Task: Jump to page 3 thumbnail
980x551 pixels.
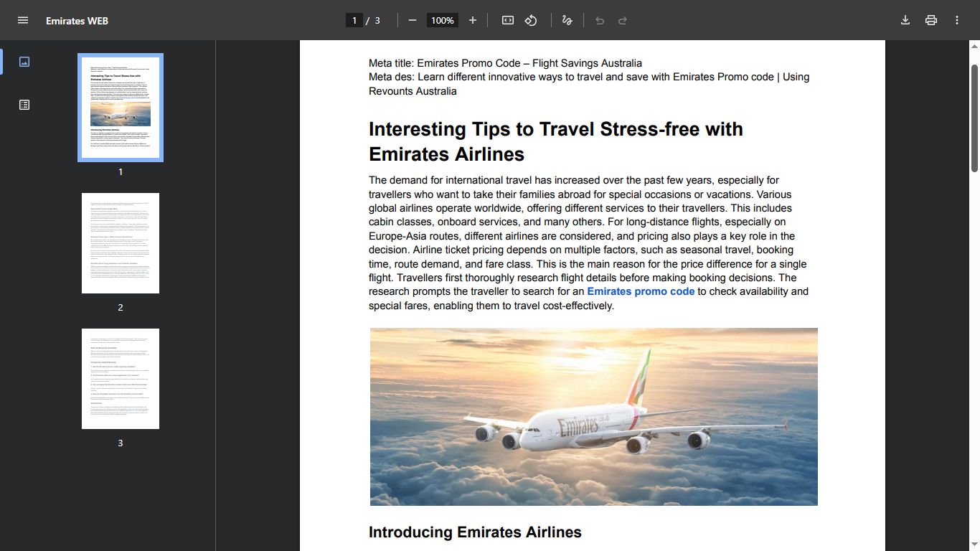Action: click(121, 379)
